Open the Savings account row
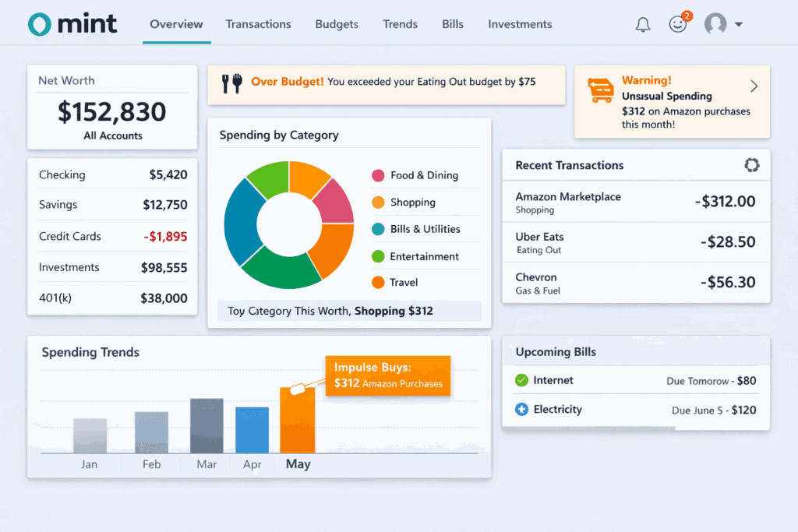The height and width of the screenshot is (532, 798). [x=112, y=204]
